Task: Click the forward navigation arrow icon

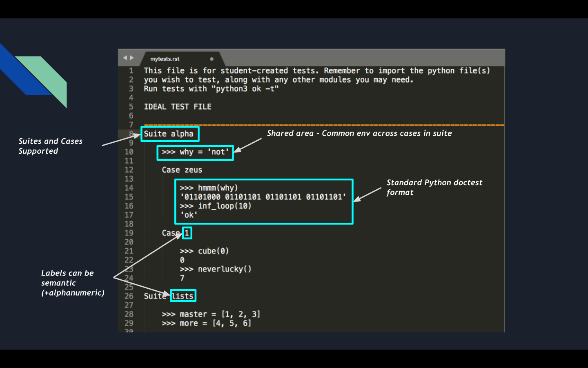Action: pyautogui.click(x=132, y=57)
